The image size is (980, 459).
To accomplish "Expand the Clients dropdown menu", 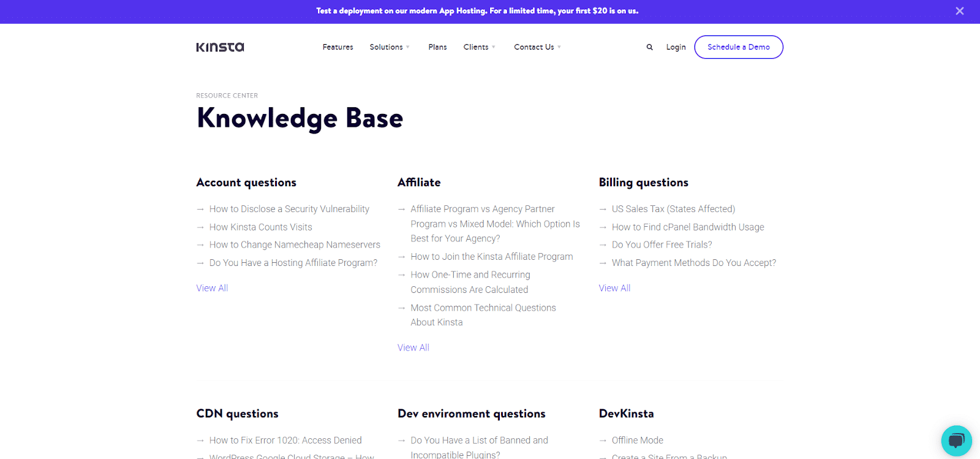I will click(479, 47).
